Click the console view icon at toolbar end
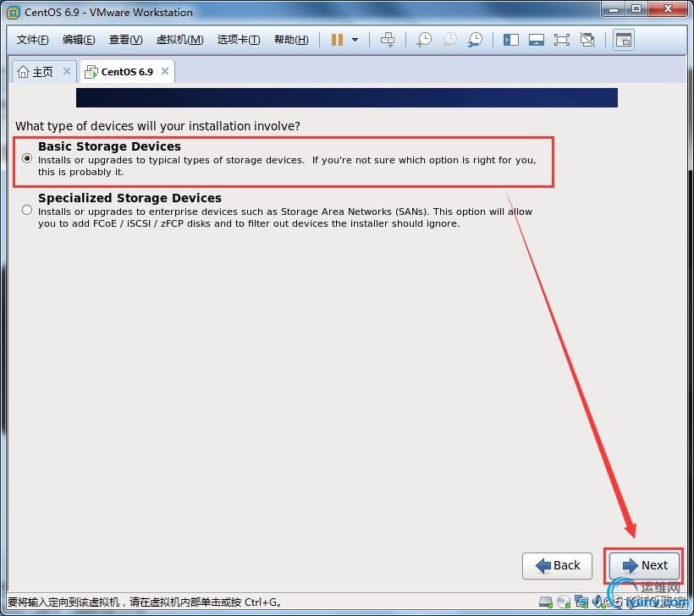694x616 pixels. point(624,40)
